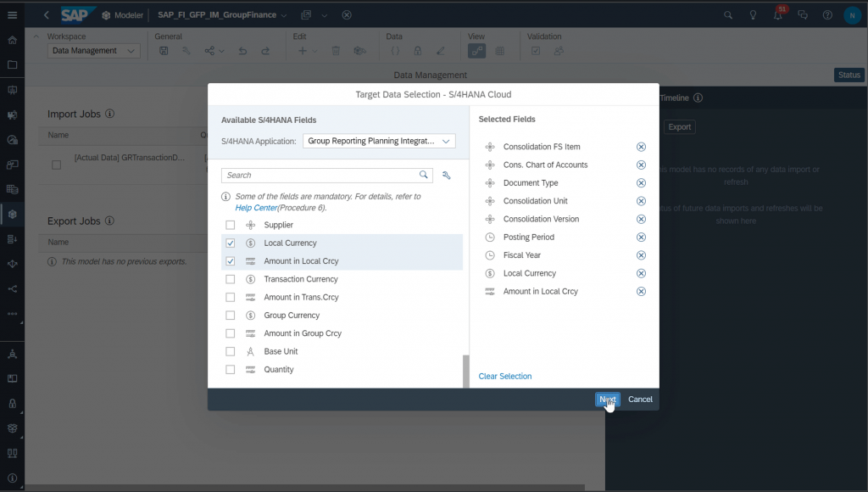Switch to the grid view icon
This screenshot has width=868, height=492.
pos(500,51)
